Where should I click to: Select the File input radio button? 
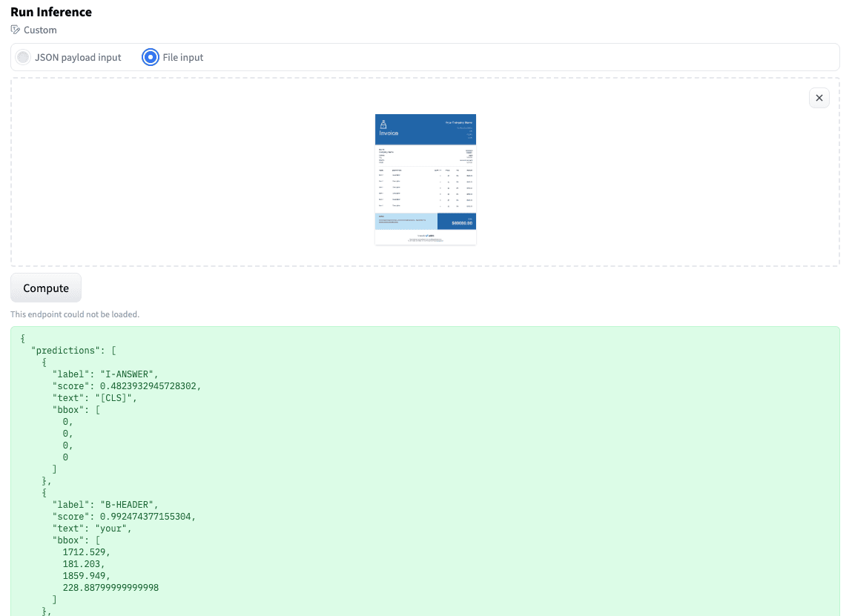(150, 56)
